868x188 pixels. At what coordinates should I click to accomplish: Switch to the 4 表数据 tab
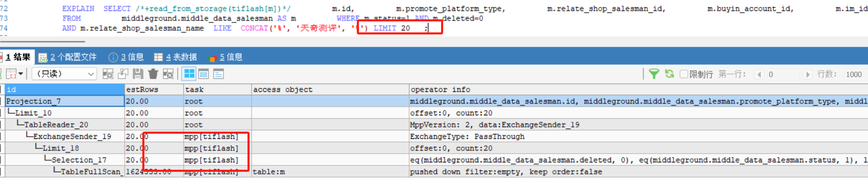175,57
